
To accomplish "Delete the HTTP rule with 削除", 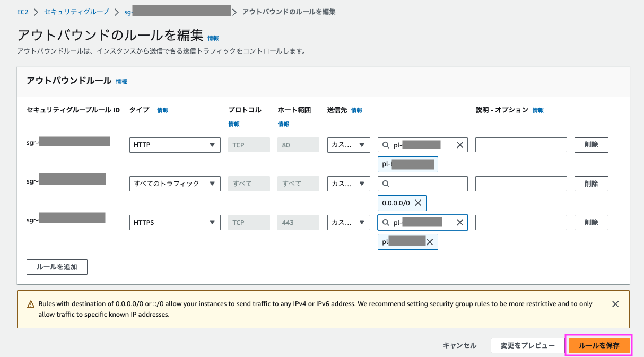I will [591, 145].
